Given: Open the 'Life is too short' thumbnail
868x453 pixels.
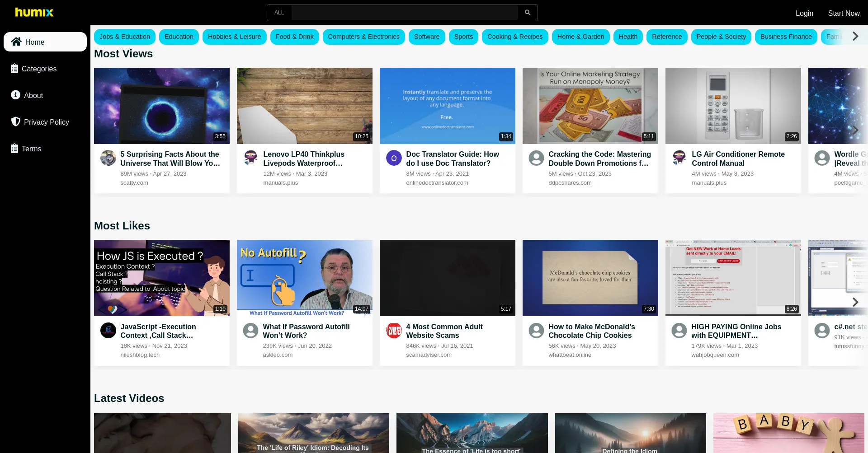Looking at the screenshot, I should [472, 433].
